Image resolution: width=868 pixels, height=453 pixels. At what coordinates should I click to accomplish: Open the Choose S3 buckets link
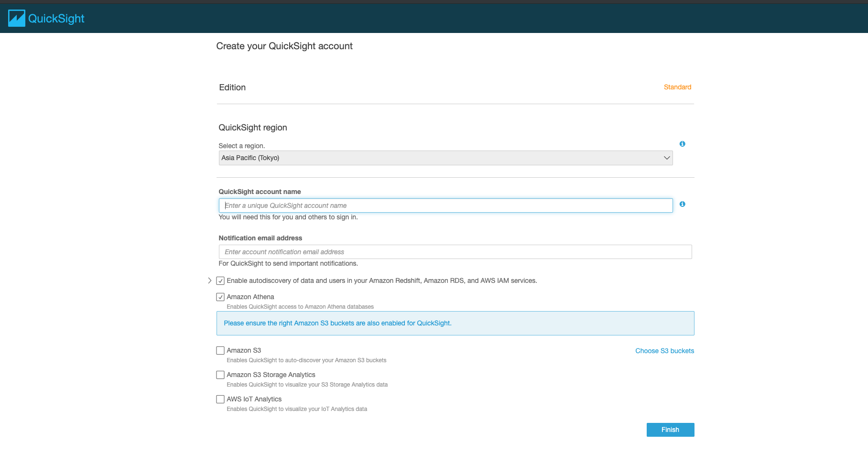pyautogui.click(x=664, y=350)
